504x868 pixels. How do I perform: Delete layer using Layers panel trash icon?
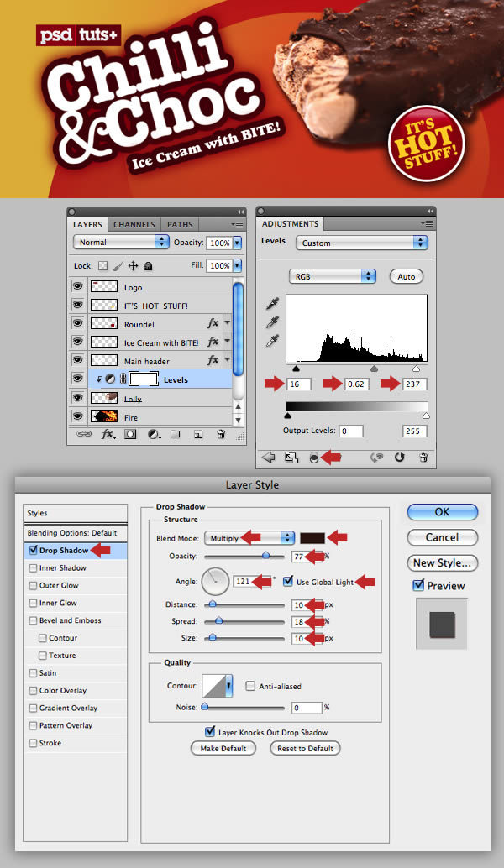[220, 434]
